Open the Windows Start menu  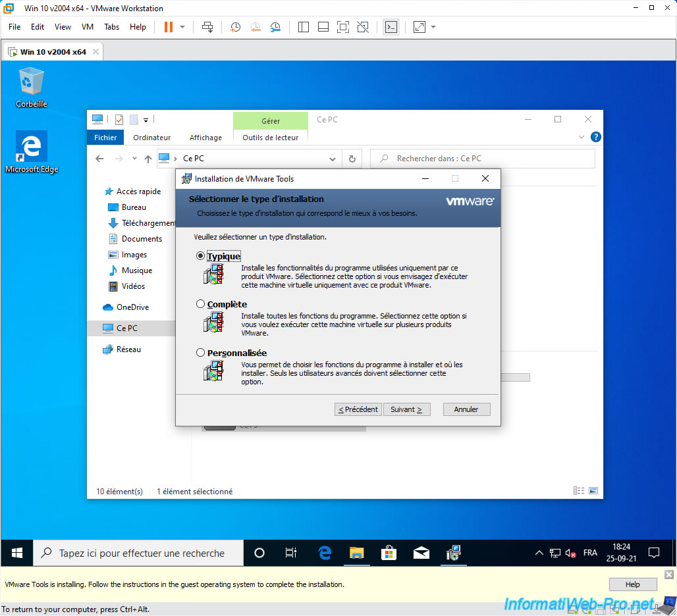coord(17,553)
